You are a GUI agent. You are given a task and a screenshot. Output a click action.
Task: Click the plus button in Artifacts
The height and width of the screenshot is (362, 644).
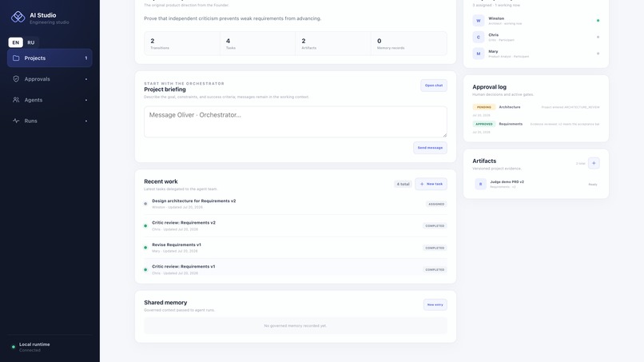click(594, 163)
